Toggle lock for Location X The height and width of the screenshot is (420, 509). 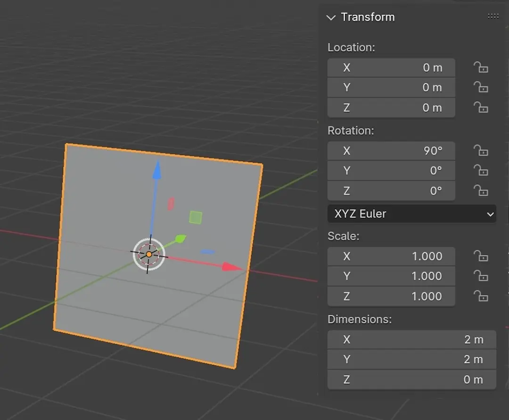coord(481,68)
